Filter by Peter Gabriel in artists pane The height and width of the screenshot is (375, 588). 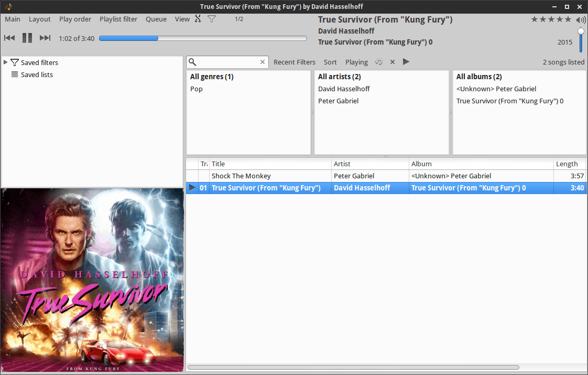coord(338,101)
